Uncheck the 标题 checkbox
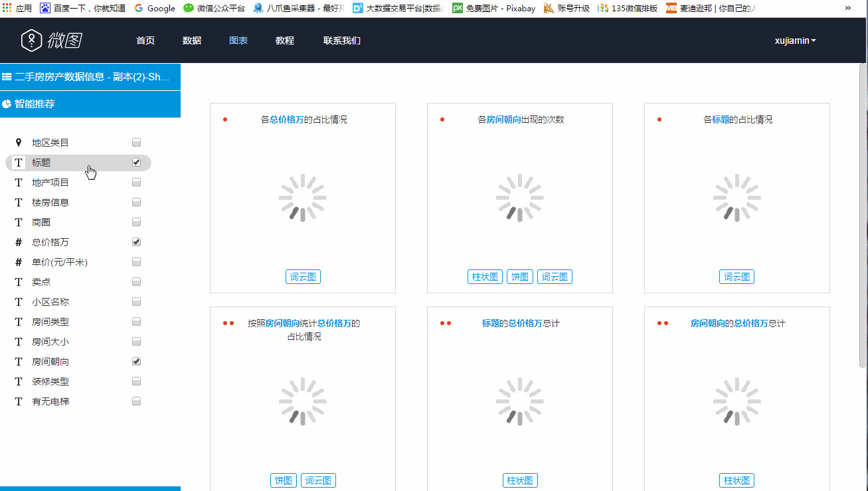 [x=136, y=163]
